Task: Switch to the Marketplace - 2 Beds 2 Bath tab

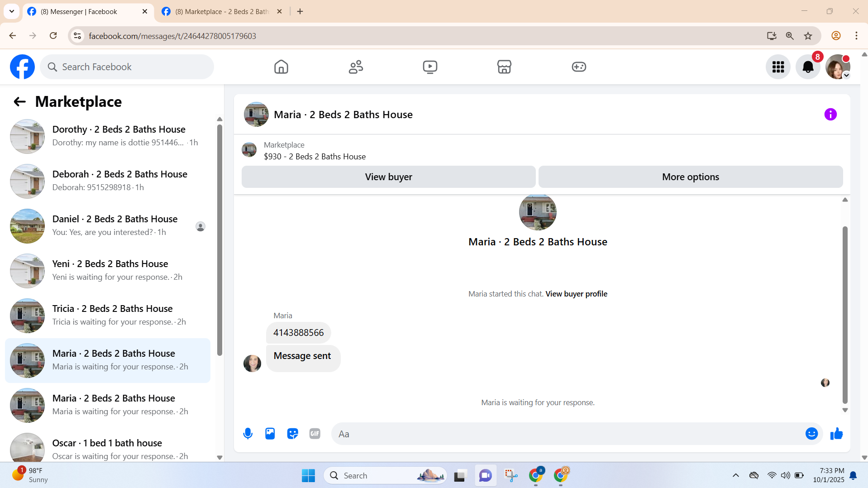Action: tap(222, 12)
